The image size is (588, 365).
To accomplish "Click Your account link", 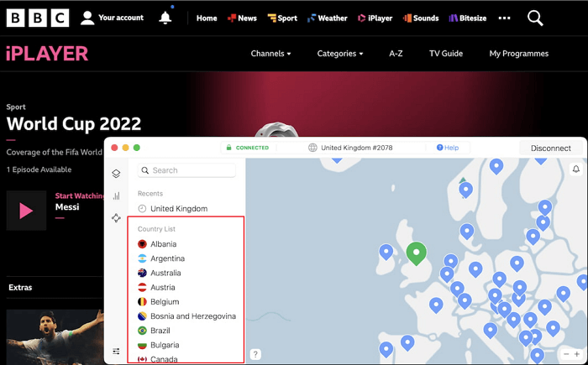I will pos(121,18).
